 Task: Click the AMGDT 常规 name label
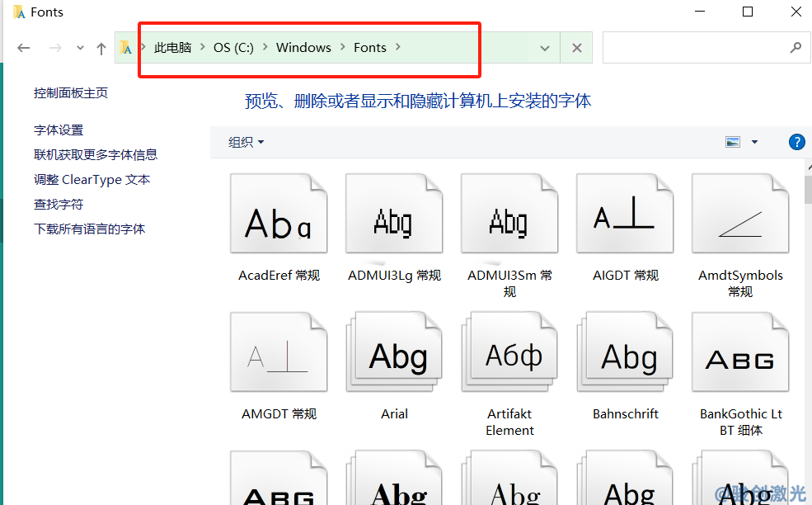pos(279,413)
